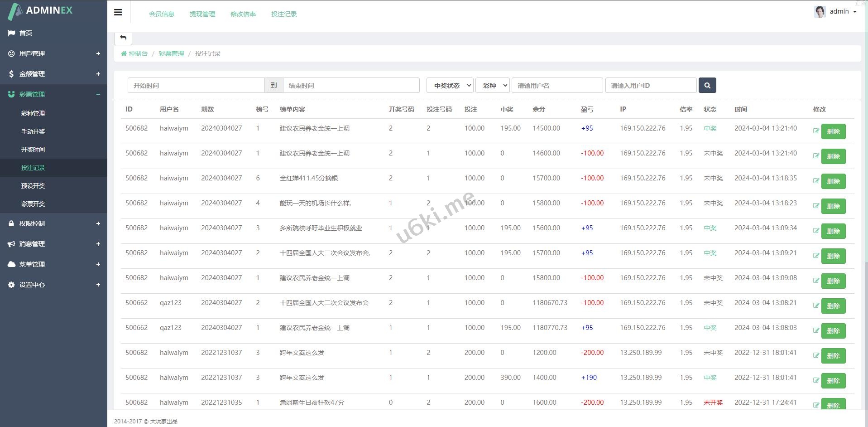Open the 中奖状态 dropdown

point(450,85)
